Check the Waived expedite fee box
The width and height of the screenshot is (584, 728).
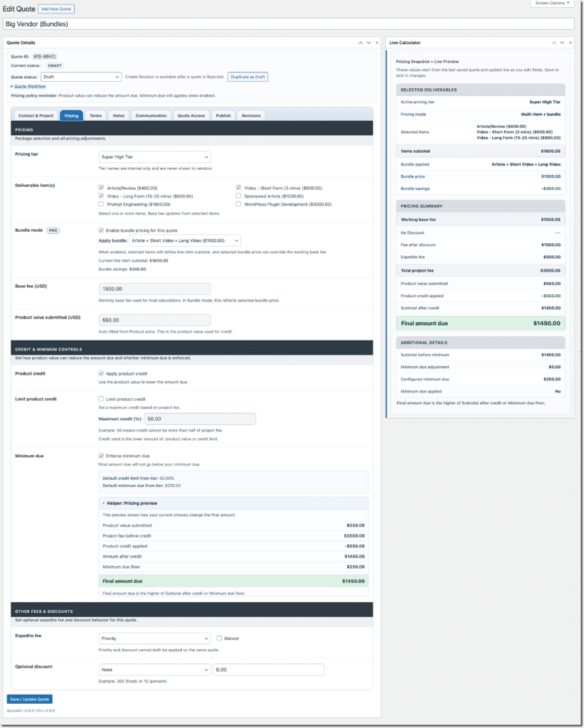(219, 638)
